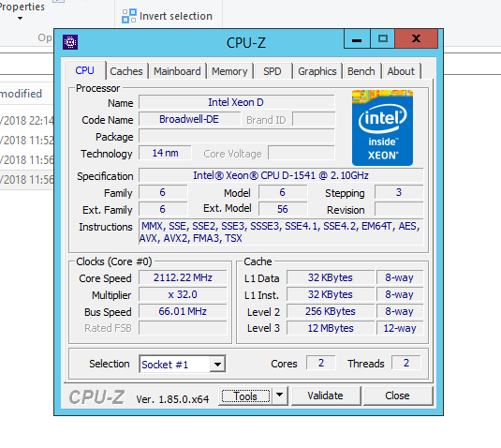The width and height of the screenshot is (501, 448).
Task: Click the Tools button
Action: point(245,396)
